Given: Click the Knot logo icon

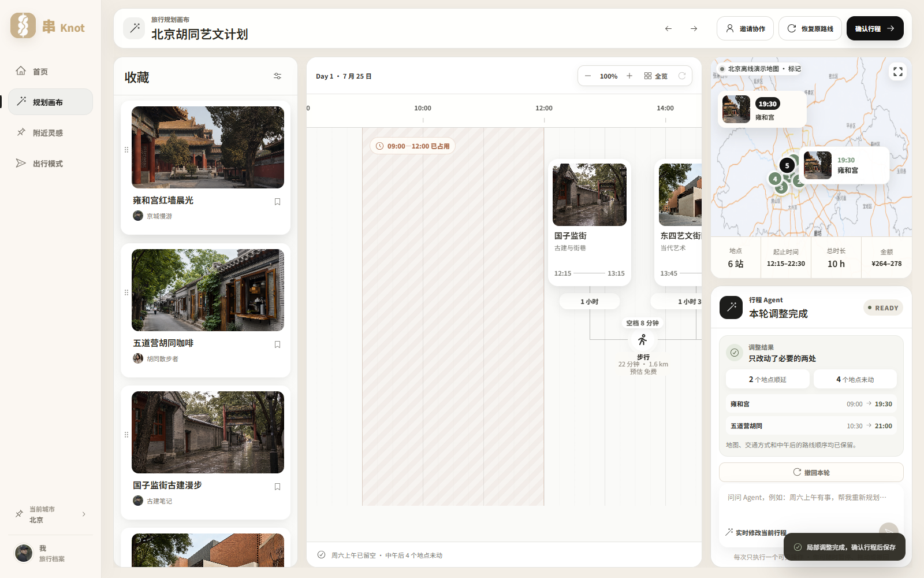Looking at the screenshot, I should 23,25.
